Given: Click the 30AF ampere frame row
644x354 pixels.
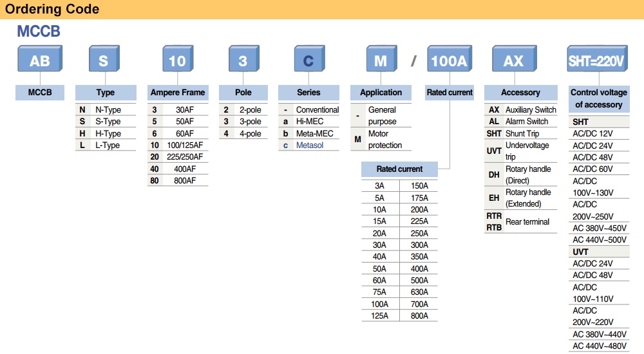Looking at the screenshot, I should pos(178,109).
